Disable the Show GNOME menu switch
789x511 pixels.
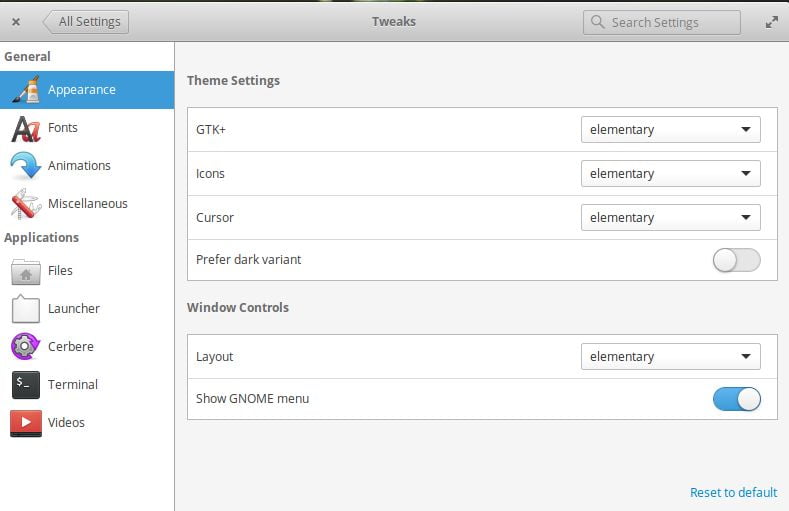pos(736,399)
